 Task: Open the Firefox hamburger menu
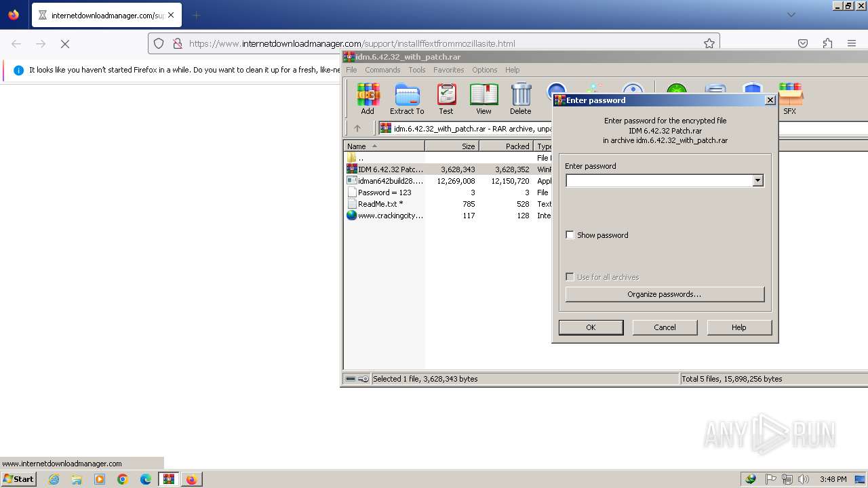(852, 43)
